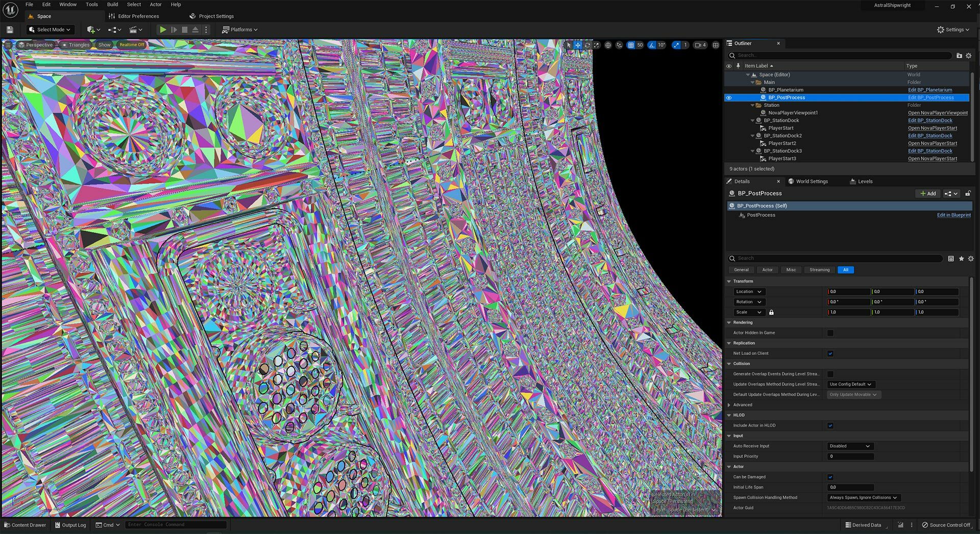The height and width of the screenshot is (534, 980).
Task: Select NovaPlayerViewpoint1 in Outliner
Action: 793,113
